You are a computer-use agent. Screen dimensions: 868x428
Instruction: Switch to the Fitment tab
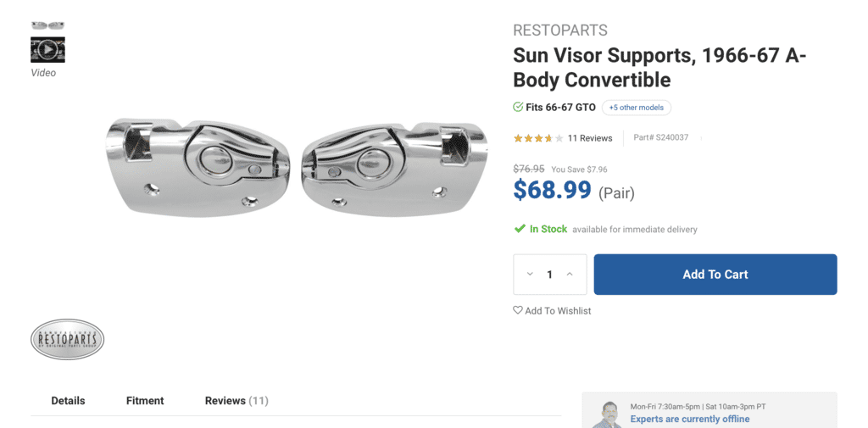[x=145, y=401]
